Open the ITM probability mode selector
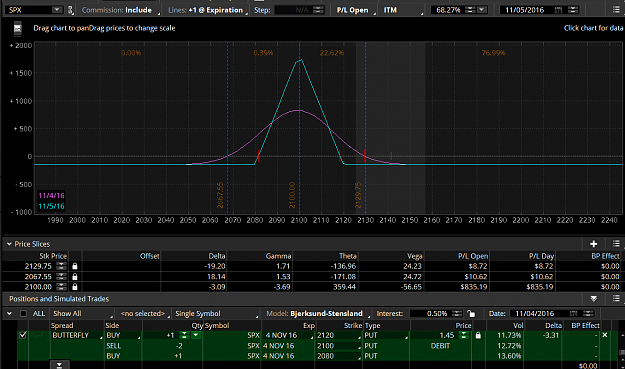The height and width of the screenshot is (369, 625). [402, 10]
